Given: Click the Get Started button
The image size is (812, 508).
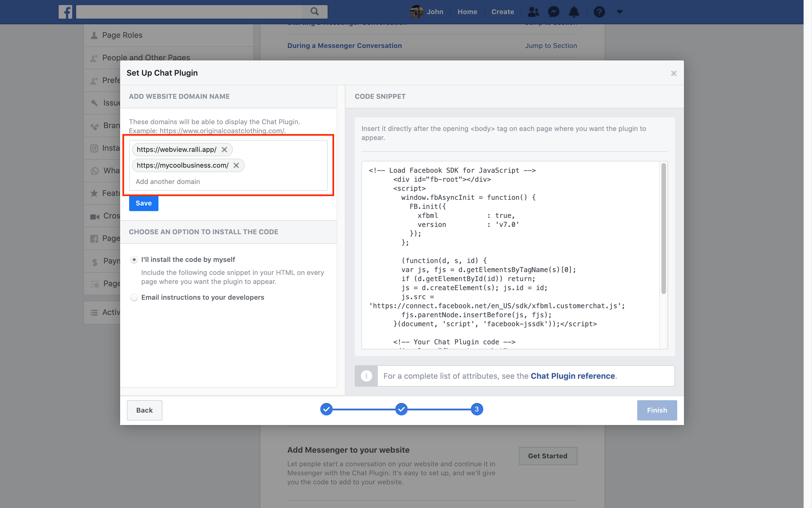Looking at the screenshot, I should click(548, 456).
